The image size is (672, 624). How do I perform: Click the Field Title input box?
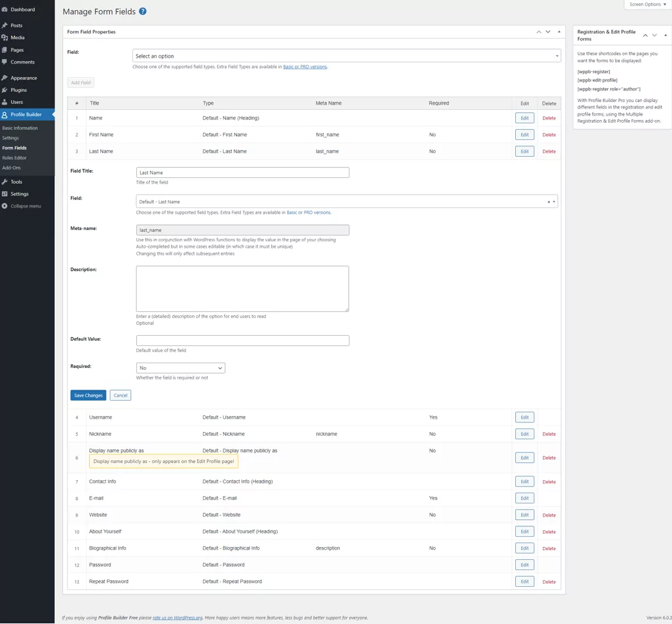(243, 173)
